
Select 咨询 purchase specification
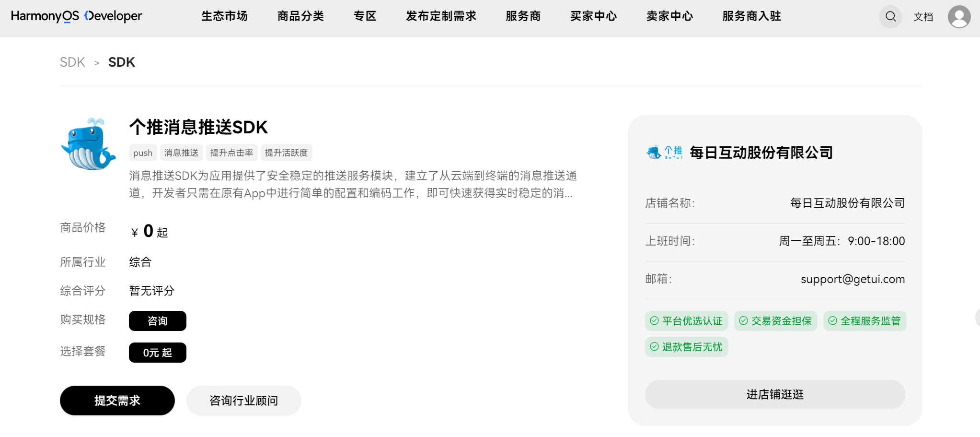(157, 321)
